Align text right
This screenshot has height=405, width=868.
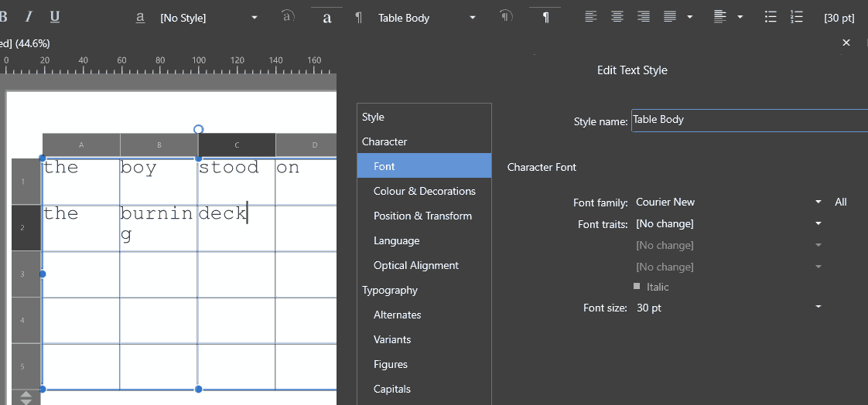coord(643,17)
